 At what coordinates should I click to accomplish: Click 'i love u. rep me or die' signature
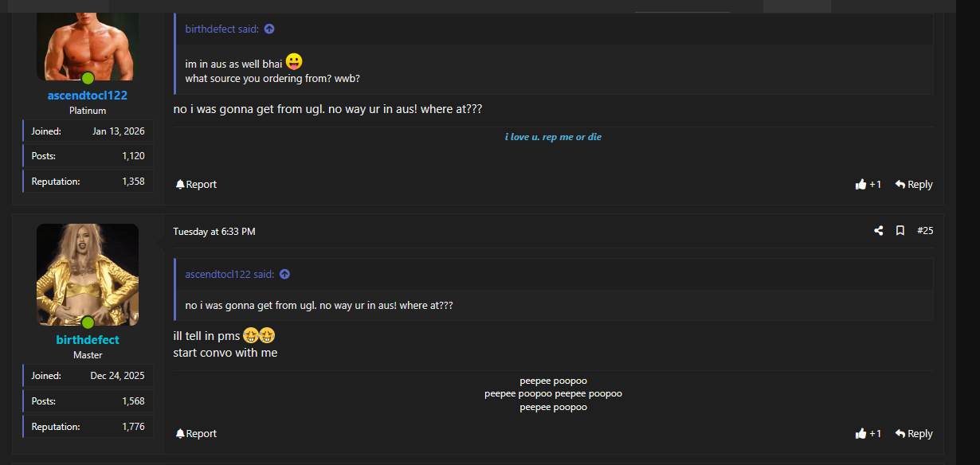pyautogui.click(x=553, y=137)
